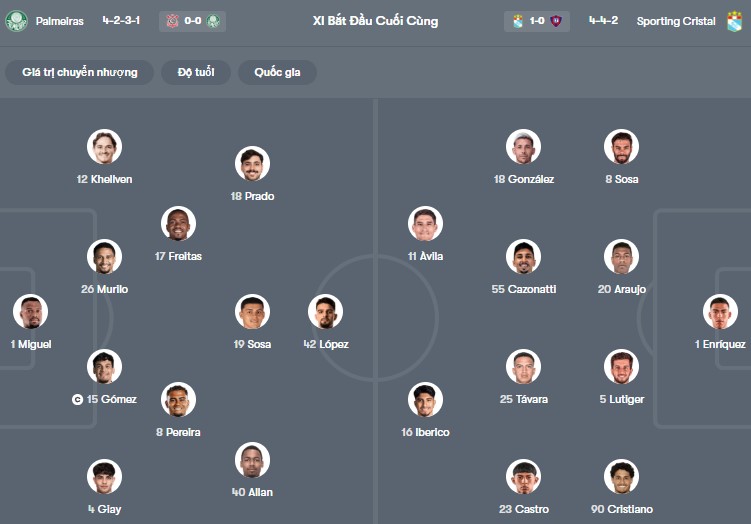Click goalkeeper Enríquez's avatar

[720, 312]
